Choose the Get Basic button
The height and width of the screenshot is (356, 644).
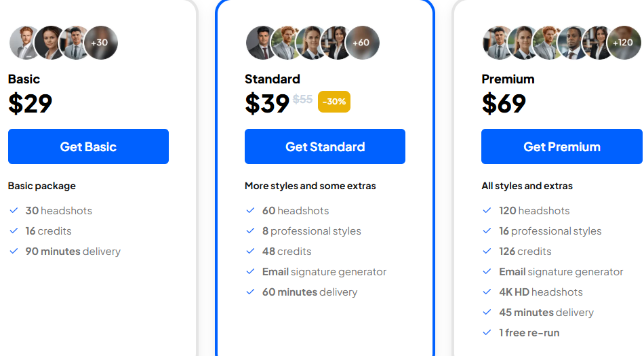88,146
